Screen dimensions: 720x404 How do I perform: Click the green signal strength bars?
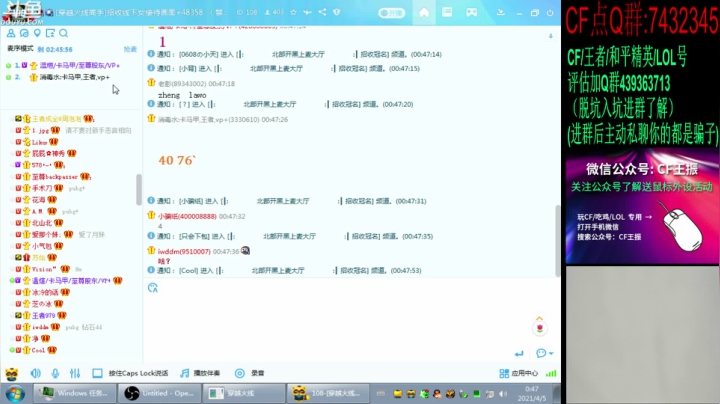(x=551, y=373)
